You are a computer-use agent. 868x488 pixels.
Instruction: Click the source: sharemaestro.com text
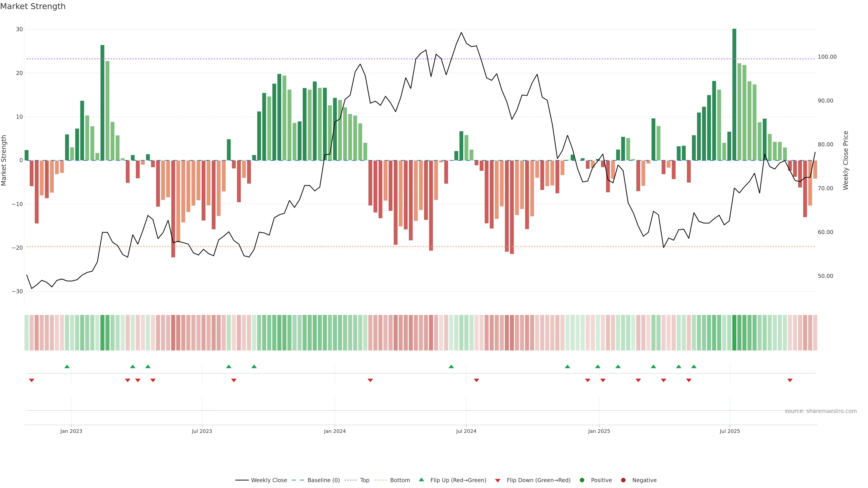(x=821, y=411)
